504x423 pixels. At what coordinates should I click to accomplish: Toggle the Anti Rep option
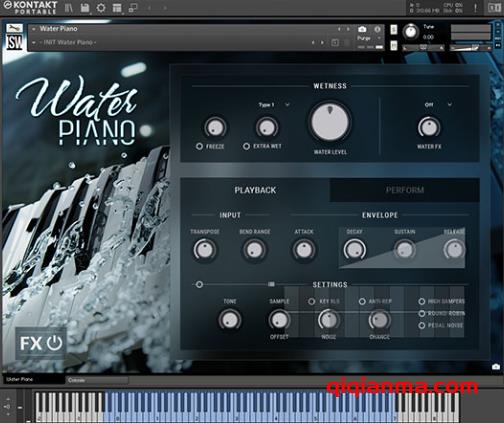(362, 301)
